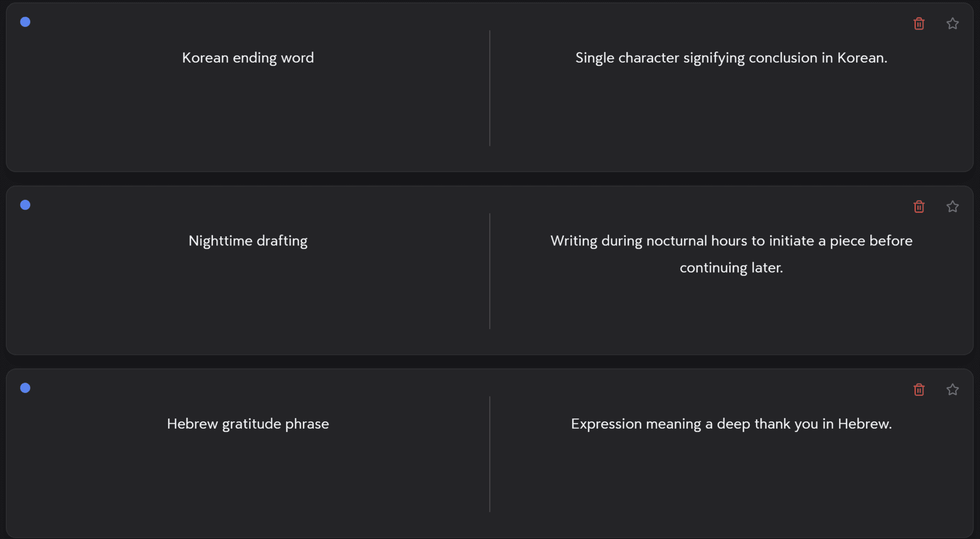Screen dimensions: 980x539
Task: Star the "Korean ending word" card
Action: point(953,23)
